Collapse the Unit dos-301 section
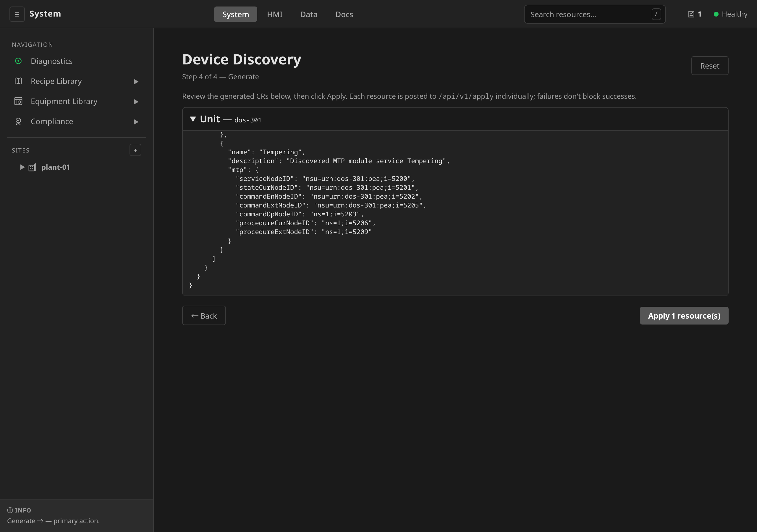This screenshot has height=532, width=757. coord(193,119)
